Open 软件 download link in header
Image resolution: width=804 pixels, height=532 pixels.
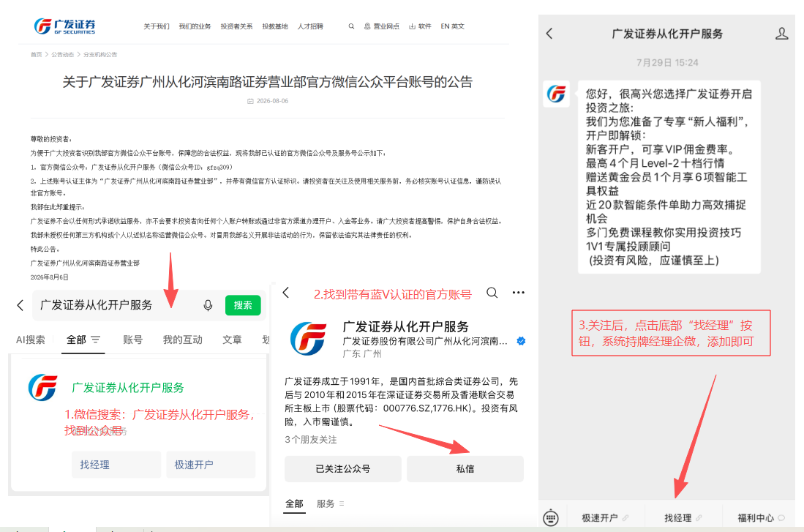coord(420,26)
